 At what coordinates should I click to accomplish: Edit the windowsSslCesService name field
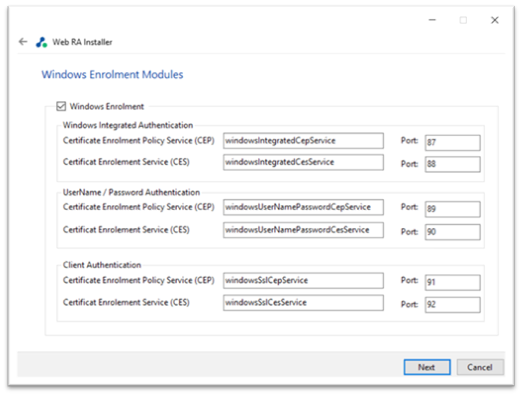[x=303, y=303]
